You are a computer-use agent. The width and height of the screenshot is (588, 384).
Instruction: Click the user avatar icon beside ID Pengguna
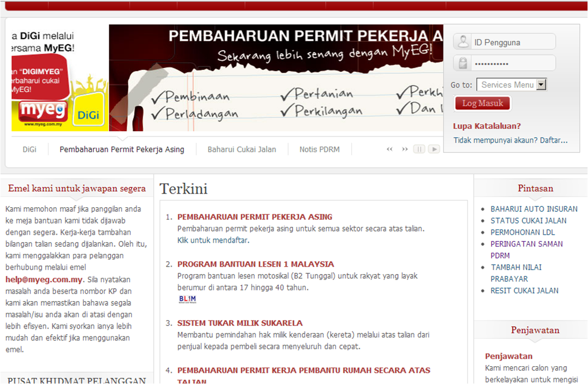(x=463, y=41)
